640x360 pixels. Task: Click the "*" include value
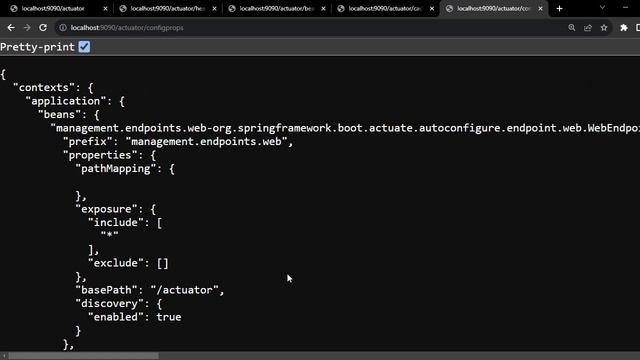coord(109,236)
